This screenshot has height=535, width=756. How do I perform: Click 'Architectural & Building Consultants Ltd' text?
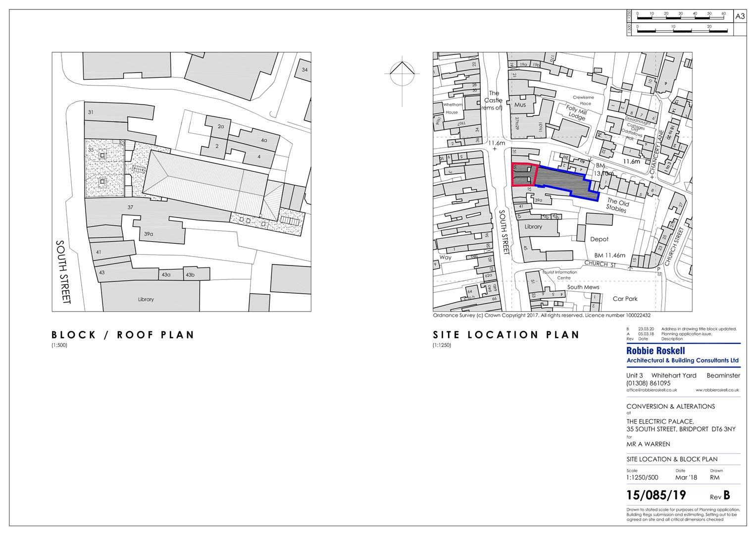683,360
